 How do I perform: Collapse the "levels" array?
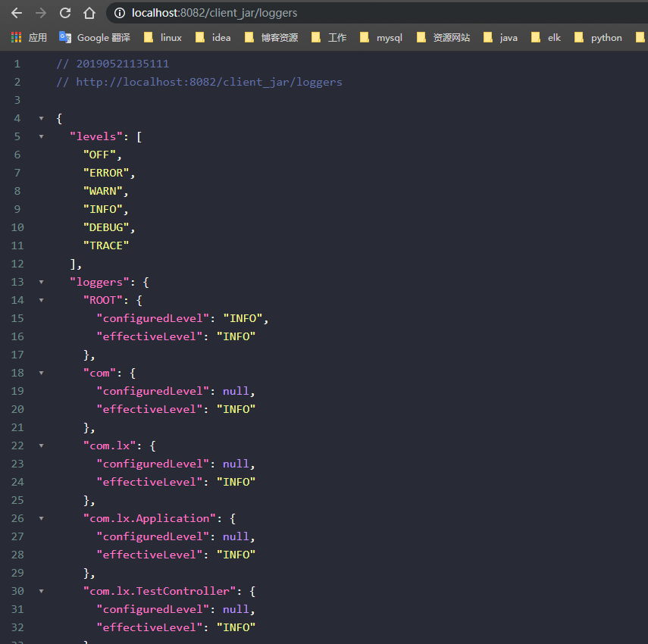pos(42,136)
